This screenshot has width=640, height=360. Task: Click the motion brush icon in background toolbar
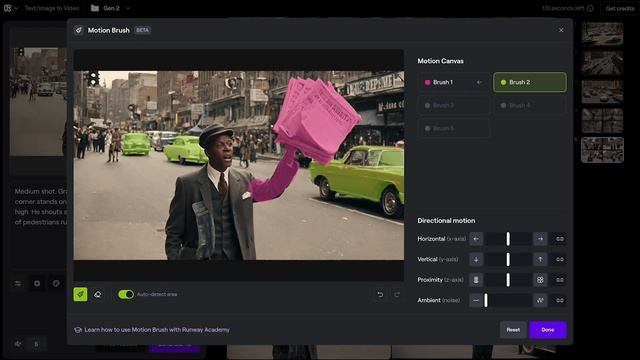[56, 283]
